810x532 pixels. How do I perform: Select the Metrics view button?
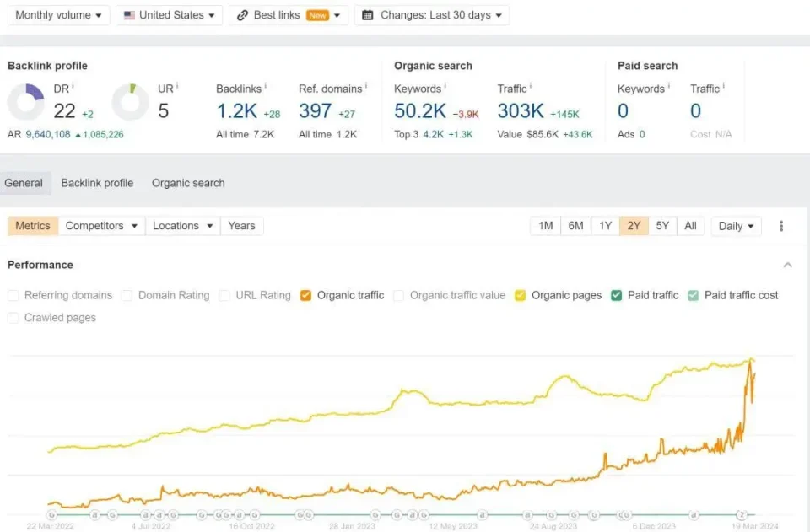coord(33,226)
